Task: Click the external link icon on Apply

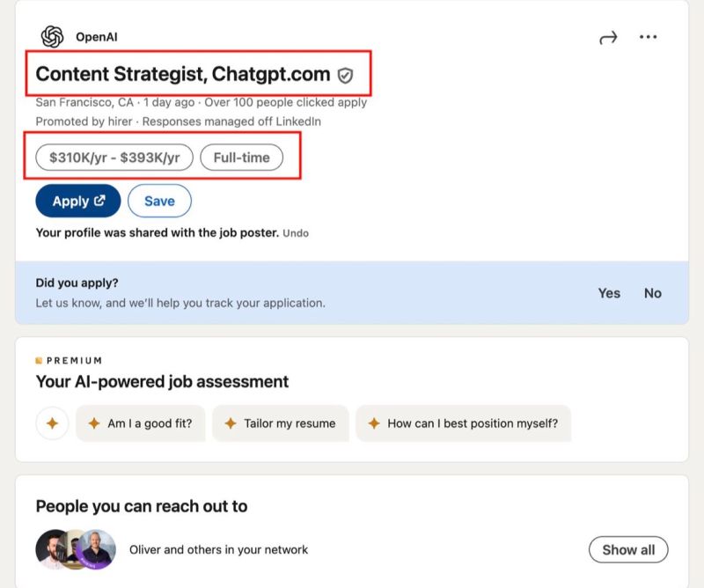Action: (x=100, y=201)
